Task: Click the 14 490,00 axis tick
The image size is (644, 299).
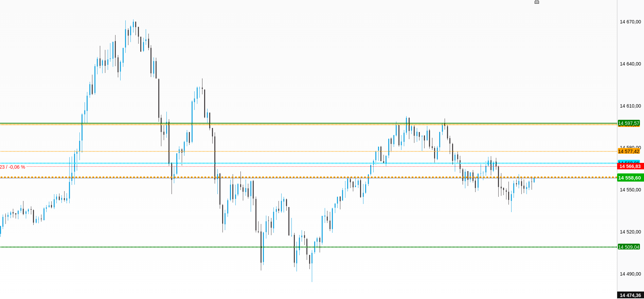Action: tap(630, 274)
